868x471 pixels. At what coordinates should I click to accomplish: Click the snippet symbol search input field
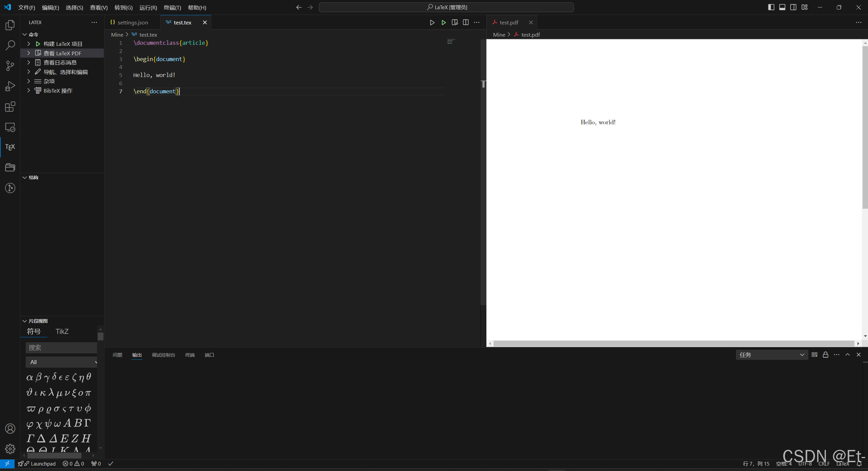coord(61,347)
